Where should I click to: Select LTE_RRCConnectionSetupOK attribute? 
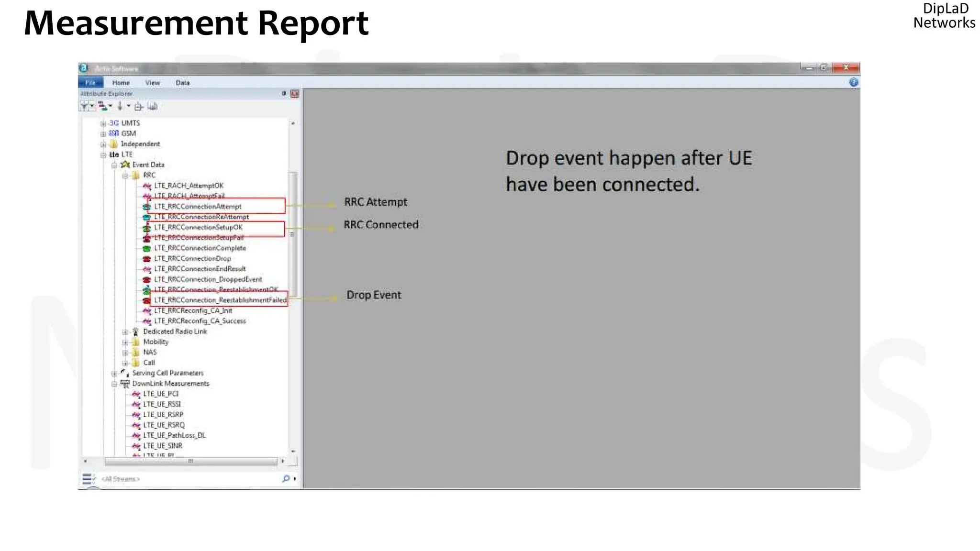pos(198,227)
